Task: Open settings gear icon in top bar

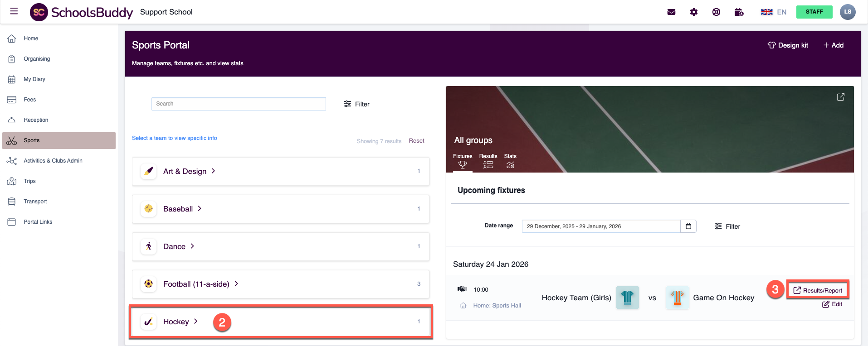Action: [693, 12]
